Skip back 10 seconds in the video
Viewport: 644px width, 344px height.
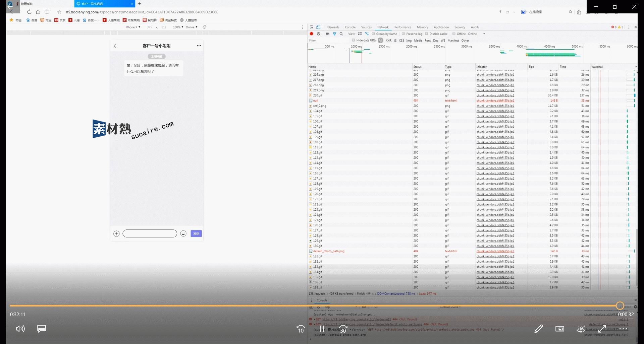[x=301, y=329]
